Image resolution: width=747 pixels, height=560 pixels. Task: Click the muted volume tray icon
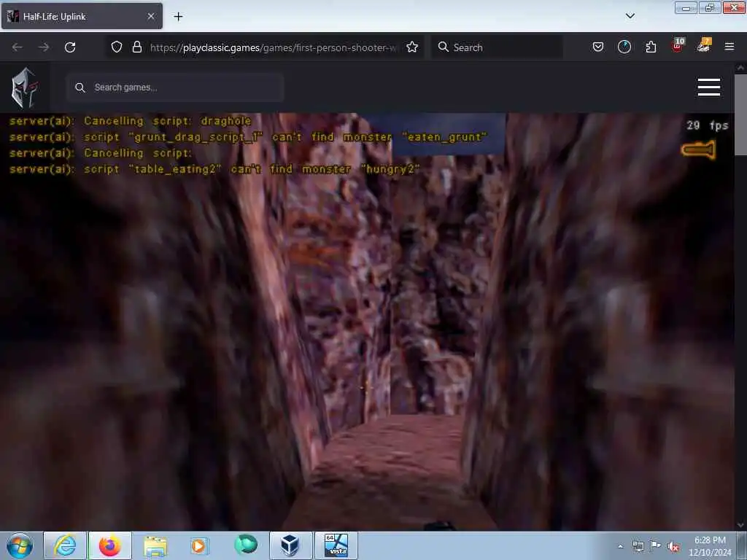pos(673,547)
